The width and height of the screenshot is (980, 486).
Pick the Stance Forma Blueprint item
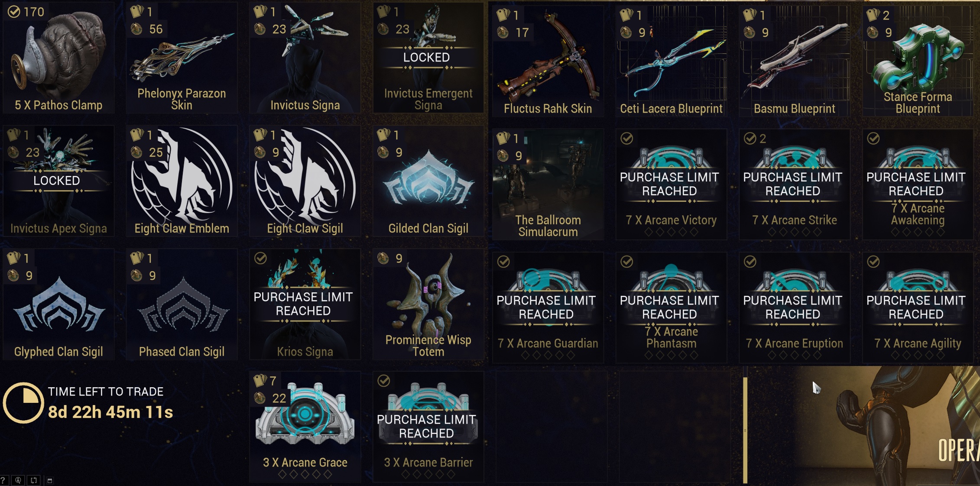point(918,61)
